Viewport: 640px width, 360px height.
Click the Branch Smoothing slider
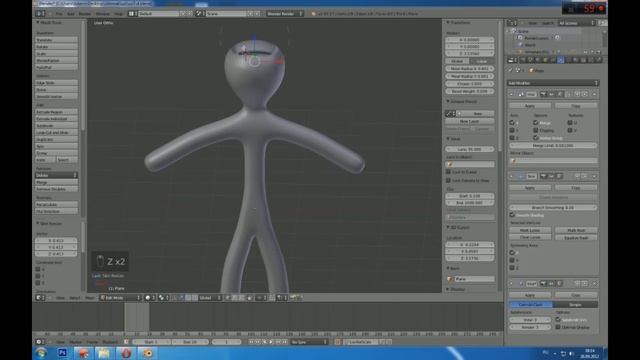(x=553, y=207)
